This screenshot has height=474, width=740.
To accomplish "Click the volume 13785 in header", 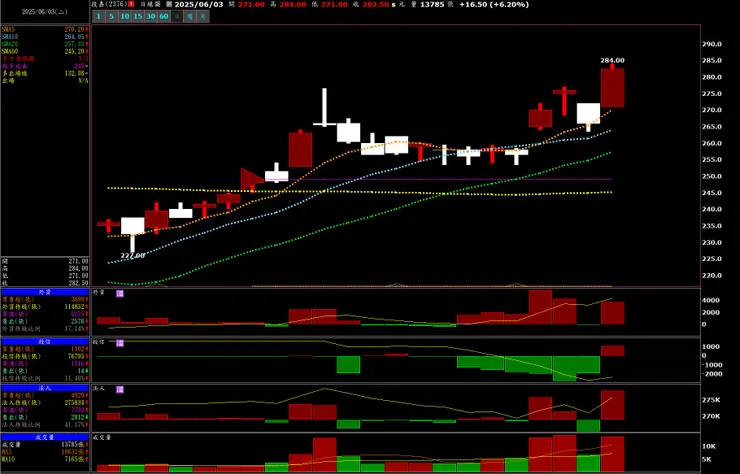I will (x=432, y=4).
